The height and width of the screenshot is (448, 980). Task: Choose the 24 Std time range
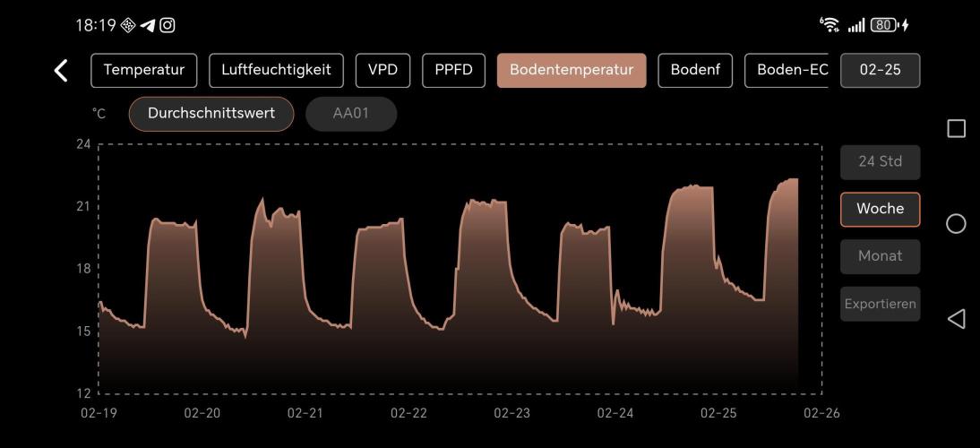pos(880,162)
